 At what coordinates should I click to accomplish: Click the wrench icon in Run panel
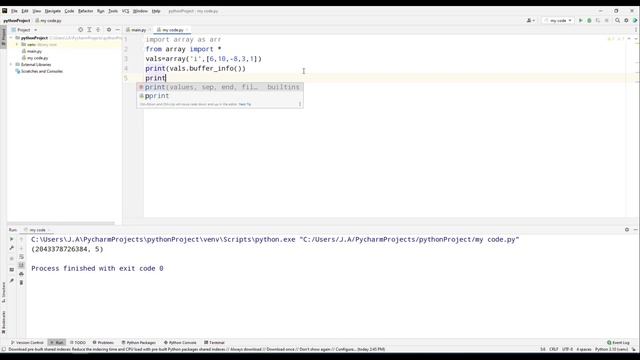[x=11, y=248]
